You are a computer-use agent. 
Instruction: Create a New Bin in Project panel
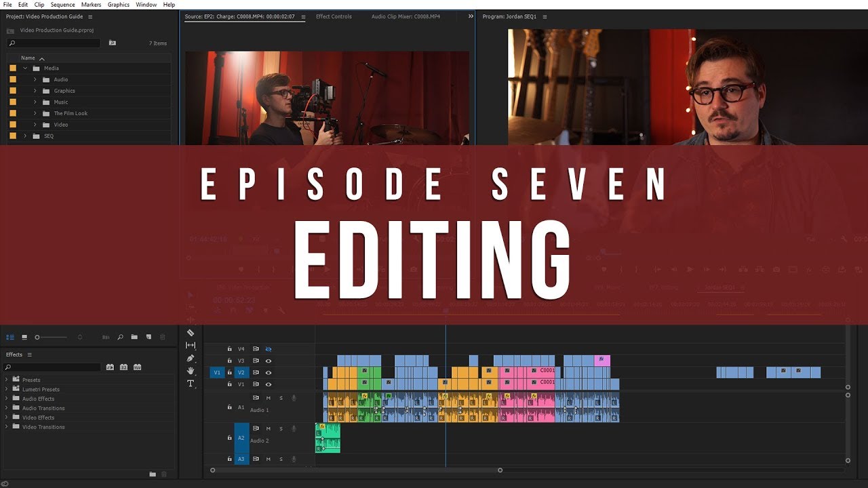(134, 337)
